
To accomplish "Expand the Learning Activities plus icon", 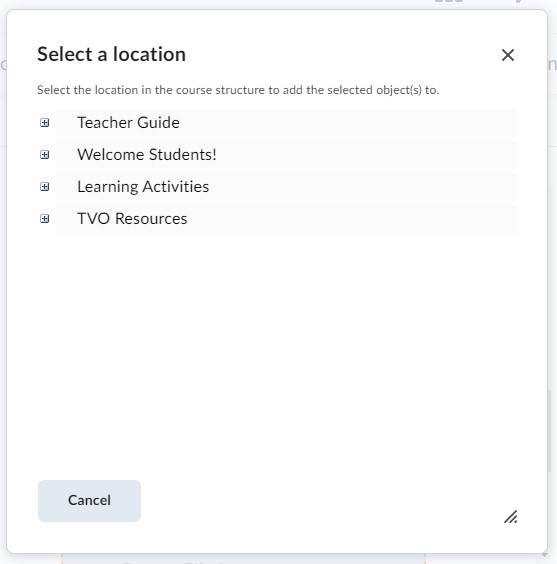I will point(45,187).
